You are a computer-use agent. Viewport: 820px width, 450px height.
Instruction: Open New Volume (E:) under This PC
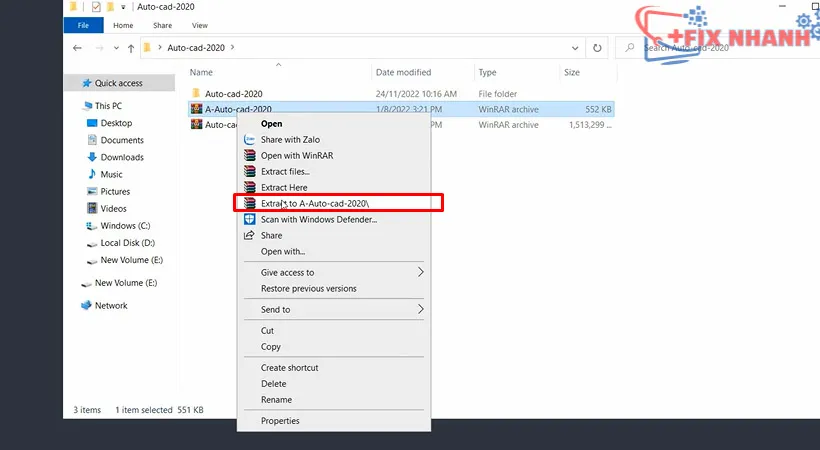coord(131,260)
